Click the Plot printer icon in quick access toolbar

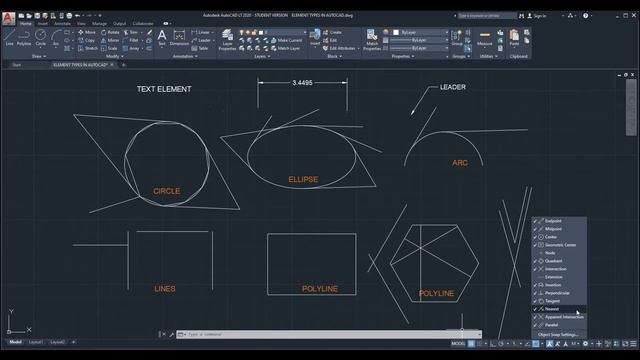[69, 16]
